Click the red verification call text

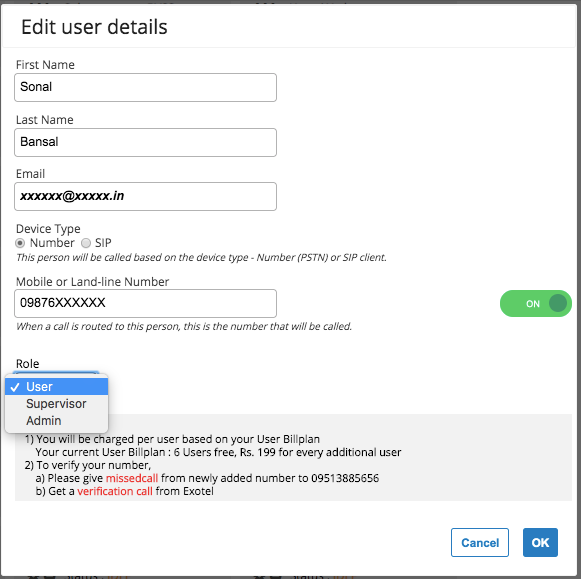115,491
